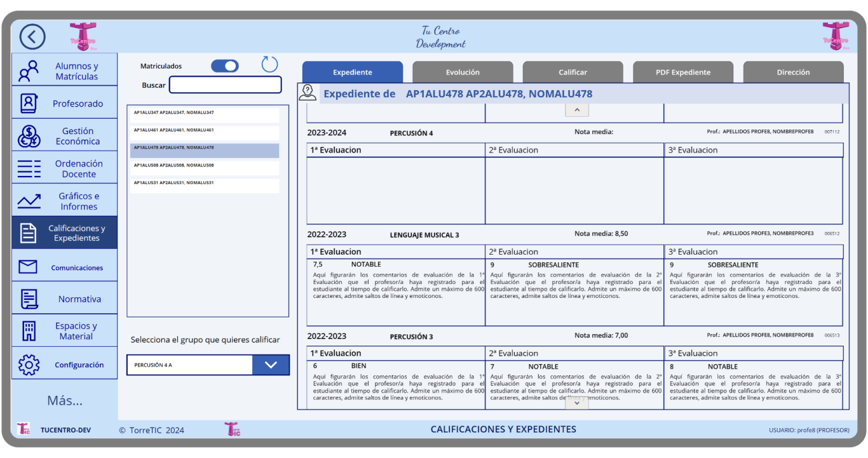Viewport: 868px width, 458px height.
Task: Go back with the circled arrow button
Action: [32, 37]
